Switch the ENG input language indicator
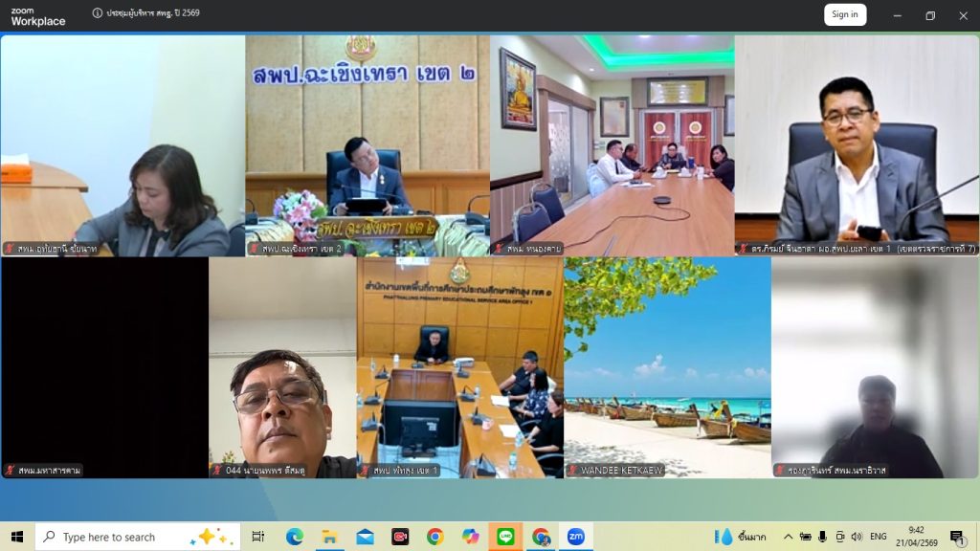The height and width of the screenshot is (551, 980). point(878,537)
